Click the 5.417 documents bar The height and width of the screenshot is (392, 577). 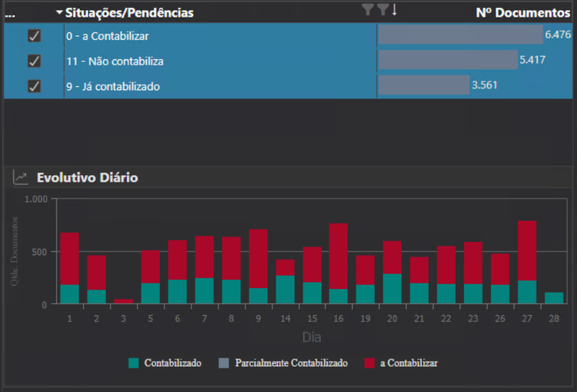pos(448,60)
